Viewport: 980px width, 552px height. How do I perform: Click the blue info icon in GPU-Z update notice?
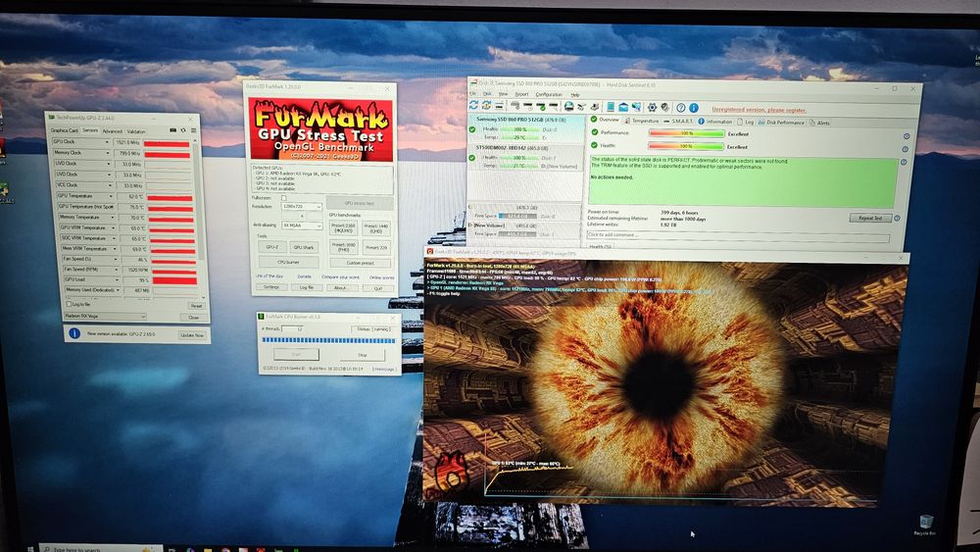pyautogui.click(x=73, y=333)
